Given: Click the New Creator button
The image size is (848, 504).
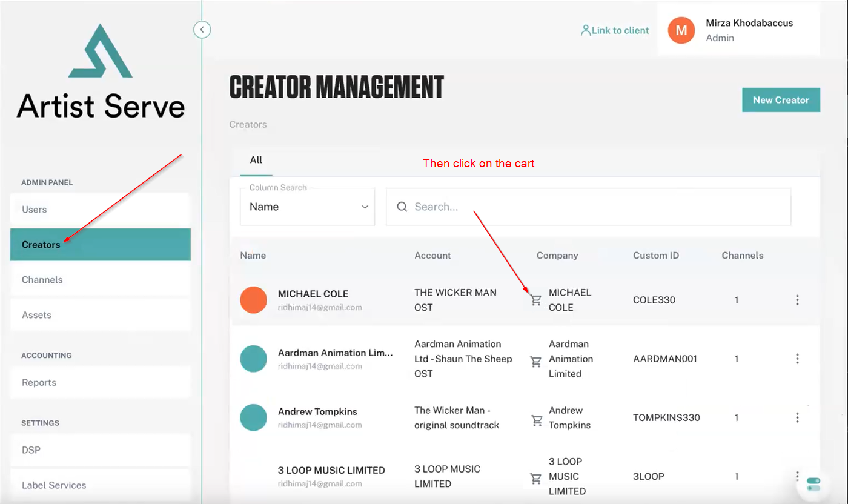Looking at the screenshot, I should (x=781, y=100).
